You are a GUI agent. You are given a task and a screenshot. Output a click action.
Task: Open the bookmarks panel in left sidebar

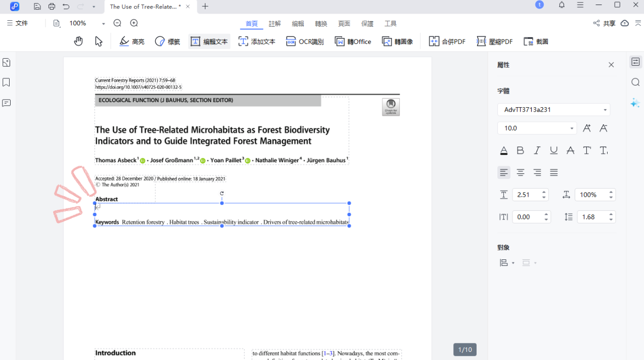(x=6, y=82)
